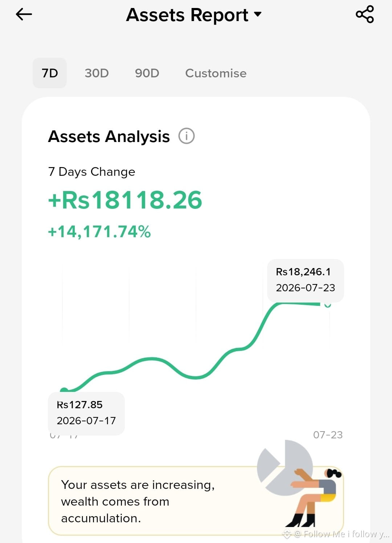Switch to the 30D period

coord(97,73)
